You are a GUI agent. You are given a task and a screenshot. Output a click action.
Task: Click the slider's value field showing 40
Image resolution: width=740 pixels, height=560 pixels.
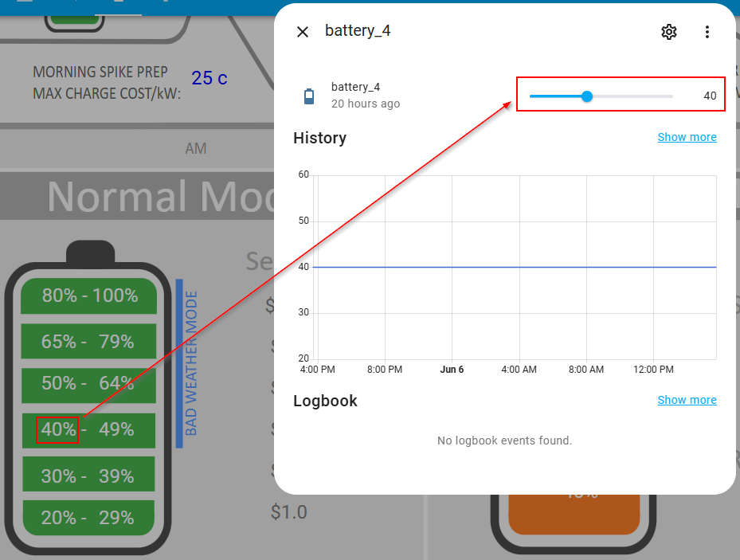(709, 96)
